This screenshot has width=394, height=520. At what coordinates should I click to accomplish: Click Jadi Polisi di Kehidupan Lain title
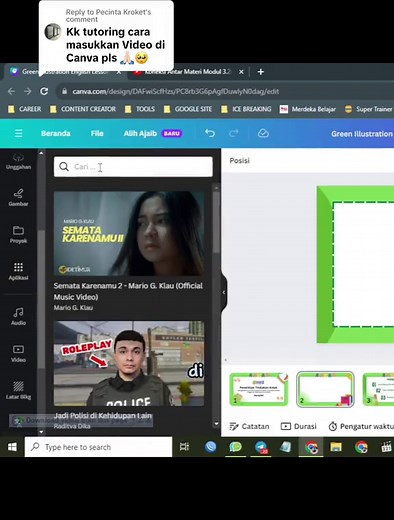tap(103, 416)
